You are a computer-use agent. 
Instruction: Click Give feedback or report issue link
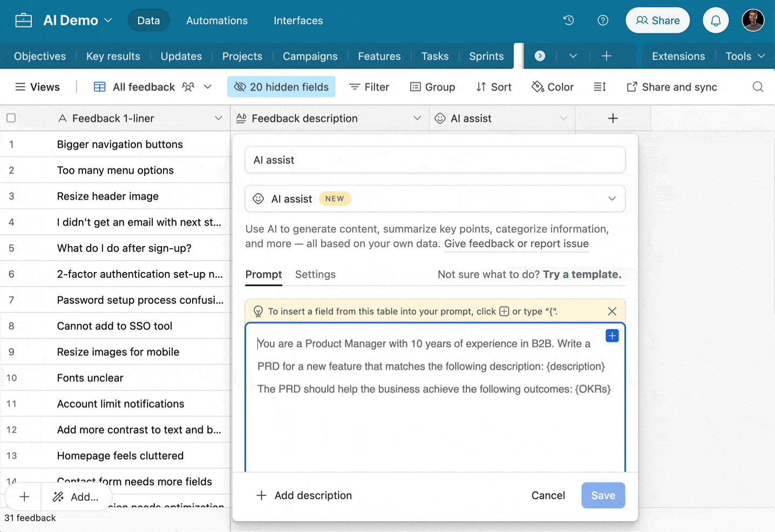click(x=516, y=244)
